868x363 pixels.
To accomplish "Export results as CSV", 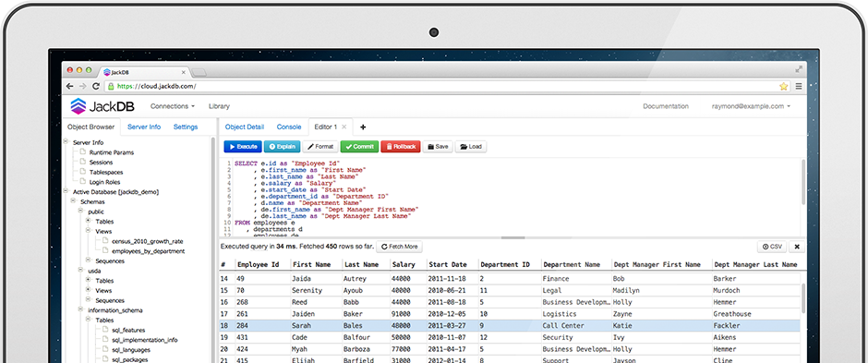I will click(772, 247).
